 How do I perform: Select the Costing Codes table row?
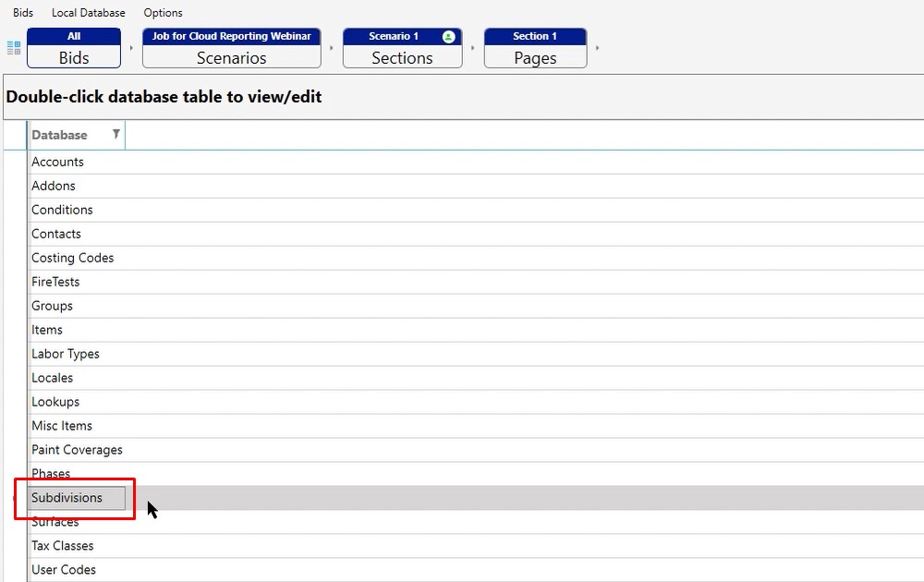[x=72, y=258]
